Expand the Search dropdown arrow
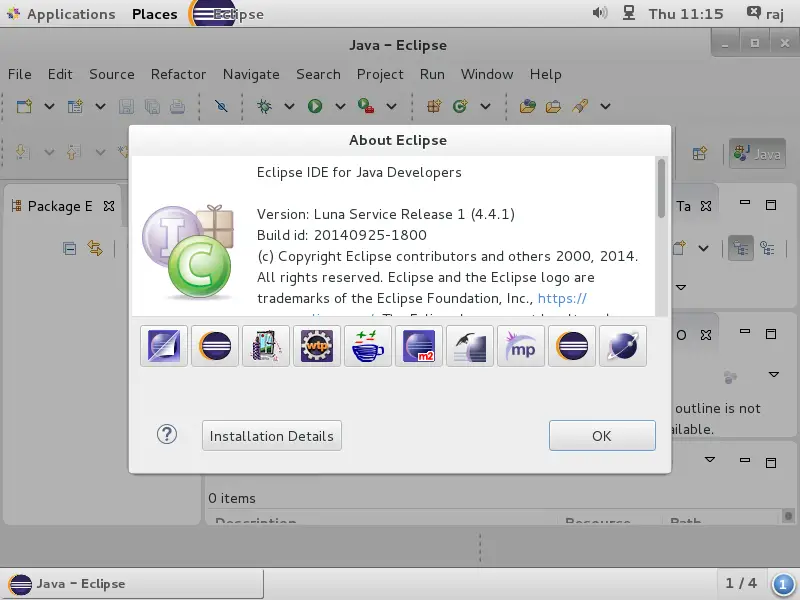This screenshot has width=800, height=600. (605, 106)
